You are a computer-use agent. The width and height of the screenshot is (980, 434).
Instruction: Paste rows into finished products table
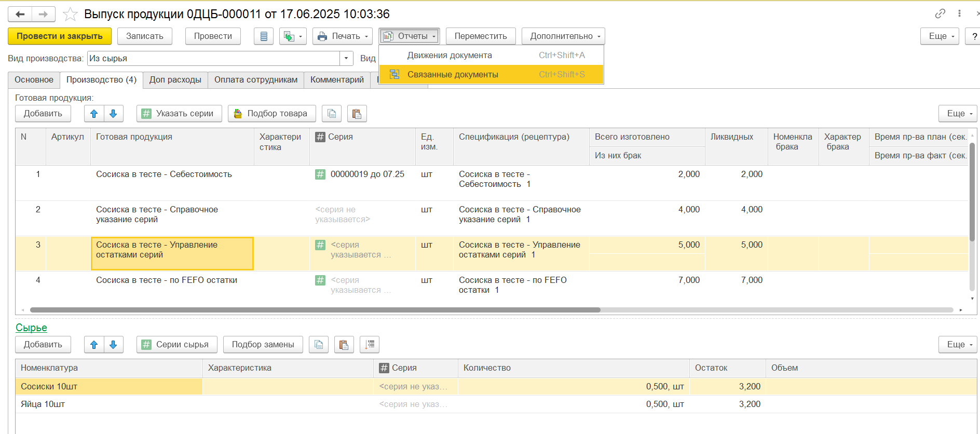pos(357,114)
